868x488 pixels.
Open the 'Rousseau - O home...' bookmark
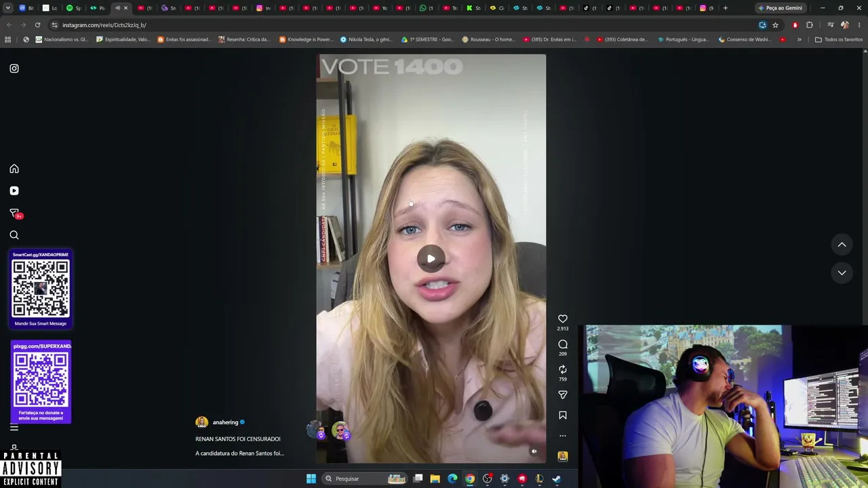click(x=489, y=39)
